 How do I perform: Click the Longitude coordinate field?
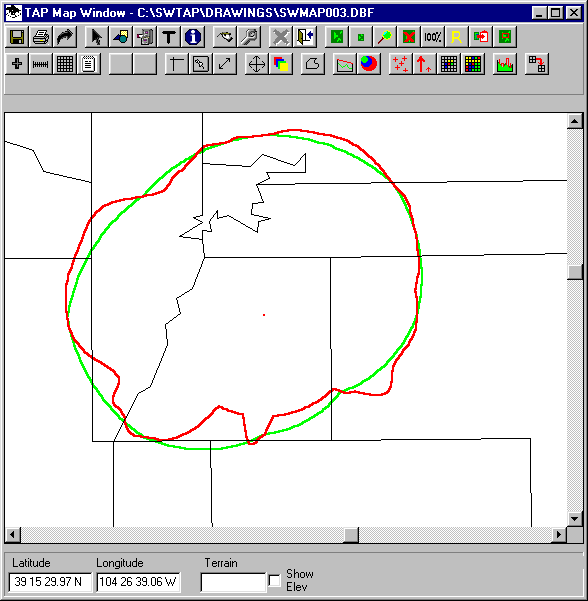[138, 582]
